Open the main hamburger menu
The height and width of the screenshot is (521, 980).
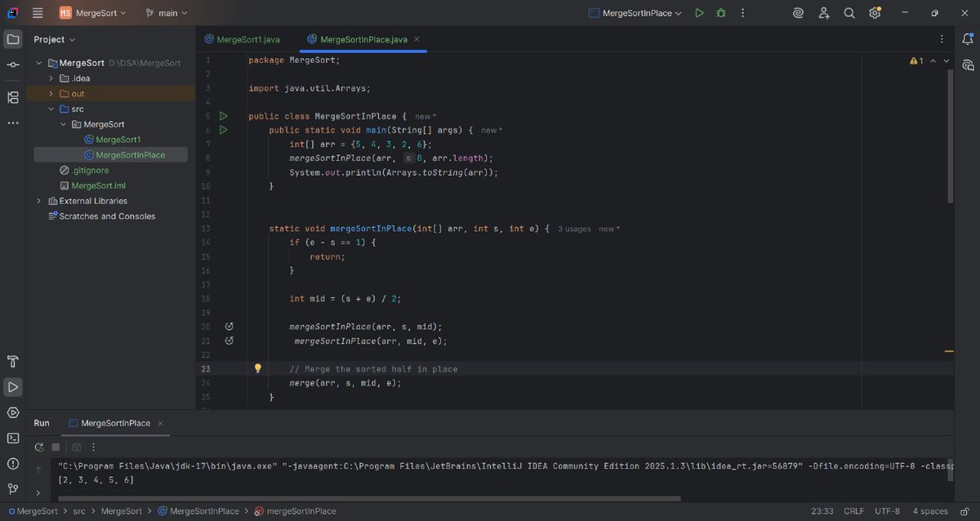click(38, 13)
